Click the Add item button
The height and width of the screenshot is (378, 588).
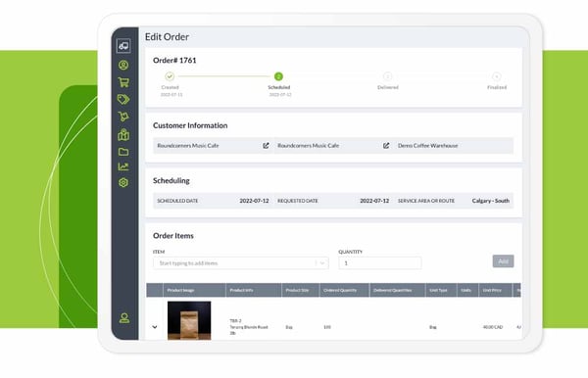pos(504,261)
